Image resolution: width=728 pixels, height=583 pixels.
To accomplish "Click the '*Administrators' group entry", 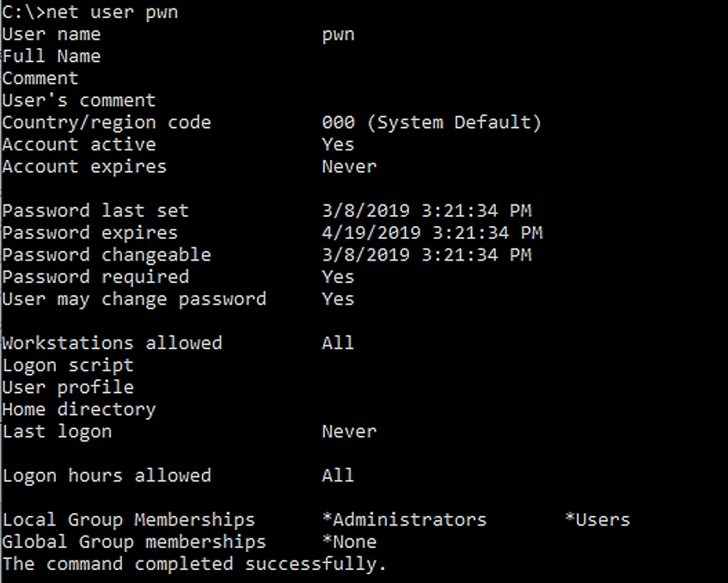I will point(404,520).
